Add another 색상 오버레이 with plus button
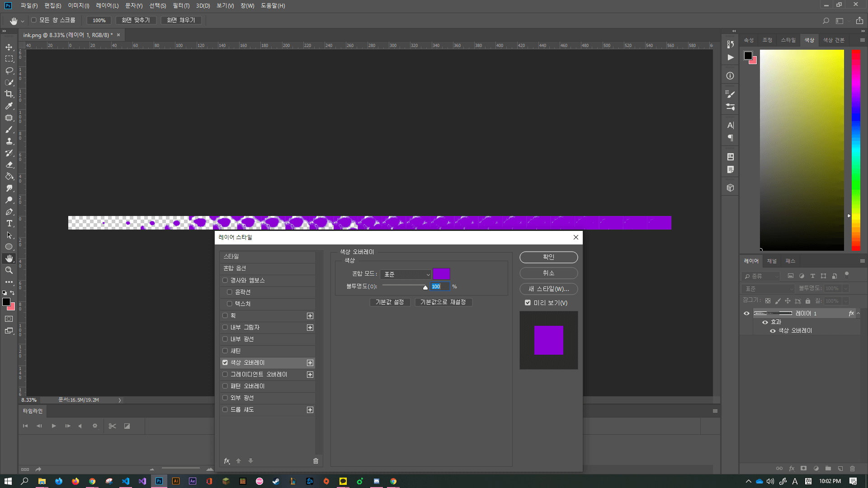This screenshot has width=868, height=488. (x=310, y=363)
